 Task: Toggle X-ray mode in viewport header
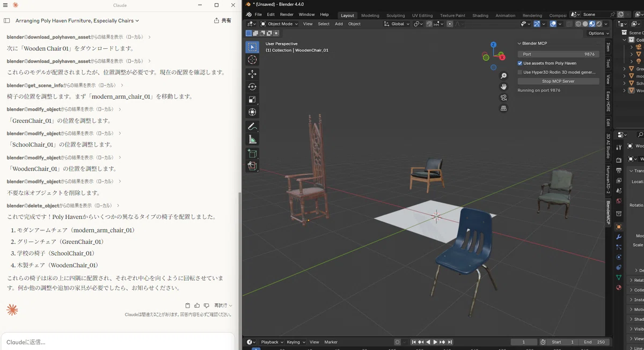click(x=568, y=24)
